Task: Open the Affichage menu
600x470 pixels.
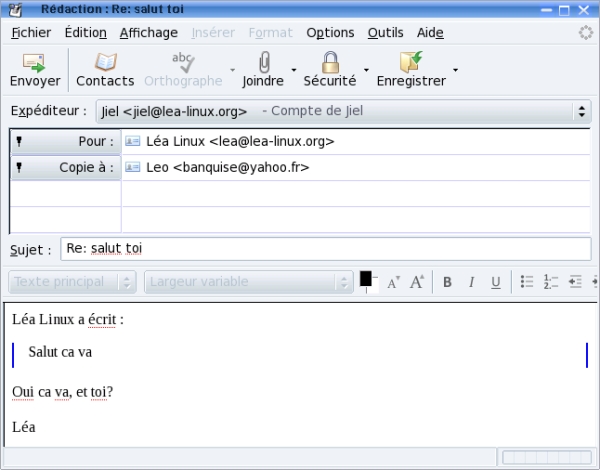Action: [148, 32]
